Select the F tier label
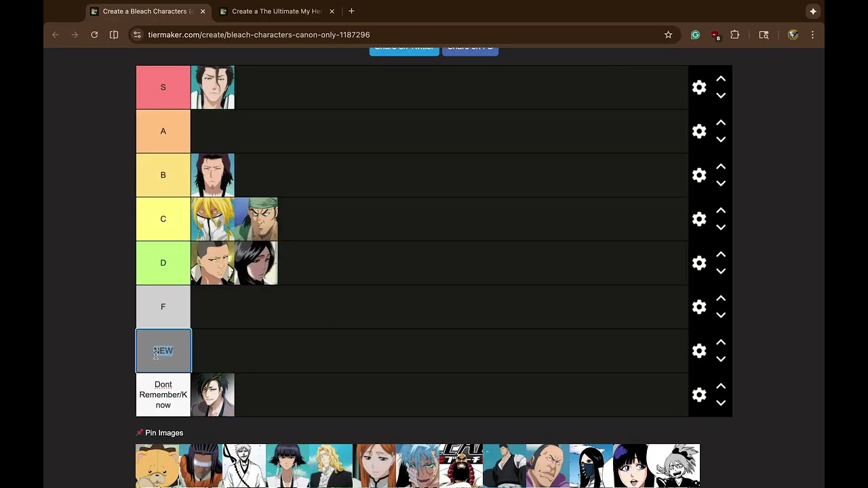Viewport: 868px width, 488px height. 163,307
